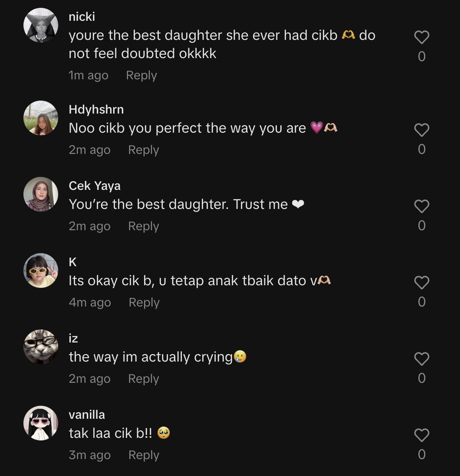Tap the heart beside vanilla's comment

tap(421, 435)
